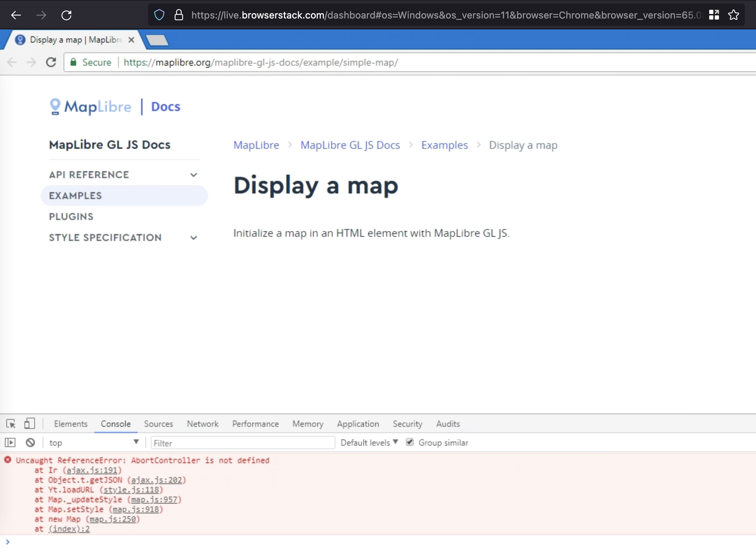Reload the maplibre.org page
The image size is (756, 556).
(51, 62)
